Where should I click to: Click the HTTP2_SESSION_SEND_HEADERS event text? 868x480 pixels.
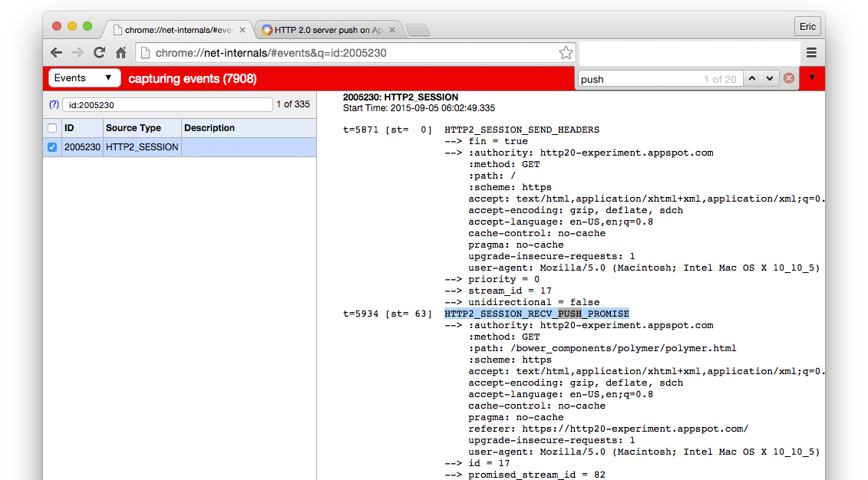click(522, 130)
